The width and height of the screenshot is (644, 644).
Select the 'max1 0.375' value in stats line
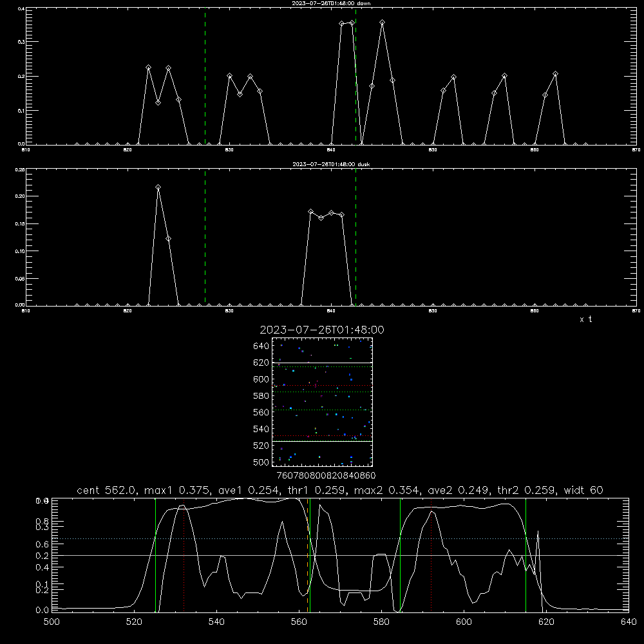pos(178,490)
